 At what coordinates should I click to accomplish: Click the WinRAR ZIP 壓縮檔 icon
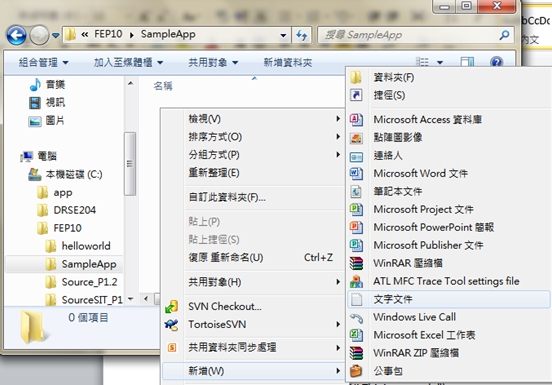(356, 353)
